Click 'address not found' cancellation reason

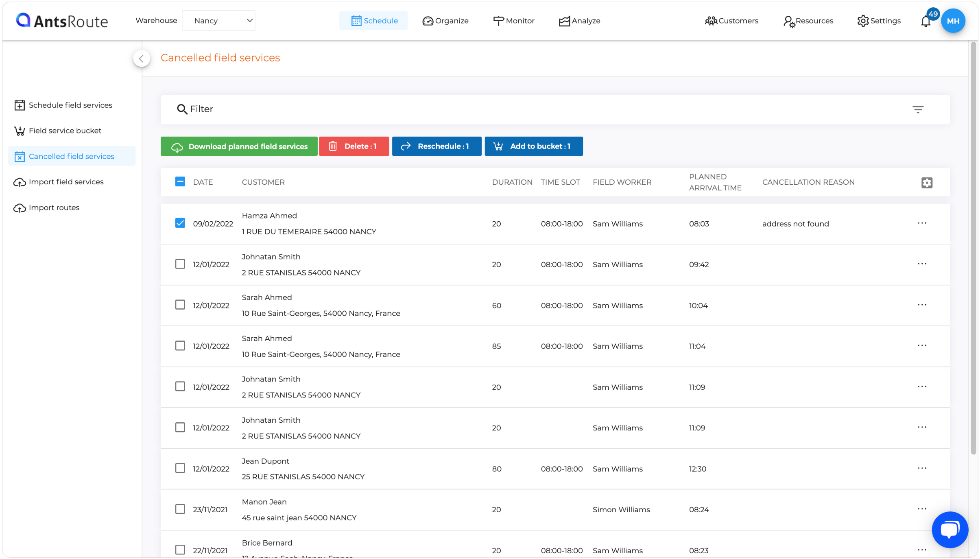point(795,224)
